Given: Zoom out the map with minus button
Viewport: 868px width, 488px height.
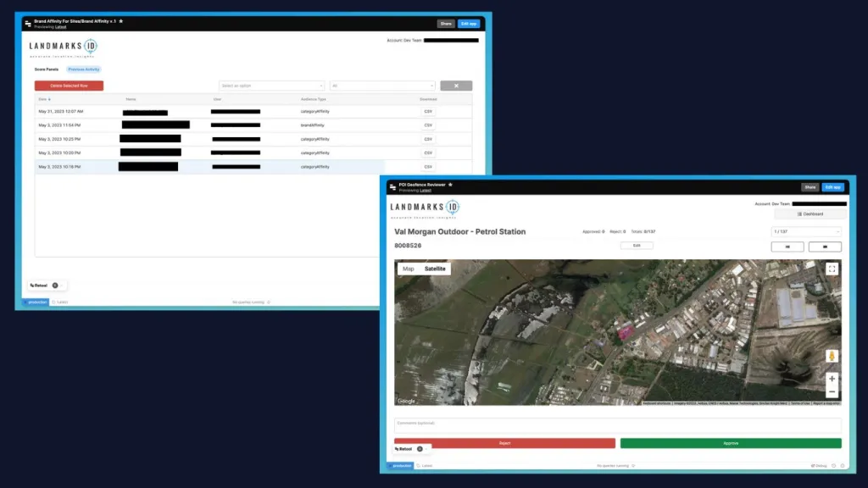Looking at the screenshot, I should pyautogui.click(x=832, y=392).
